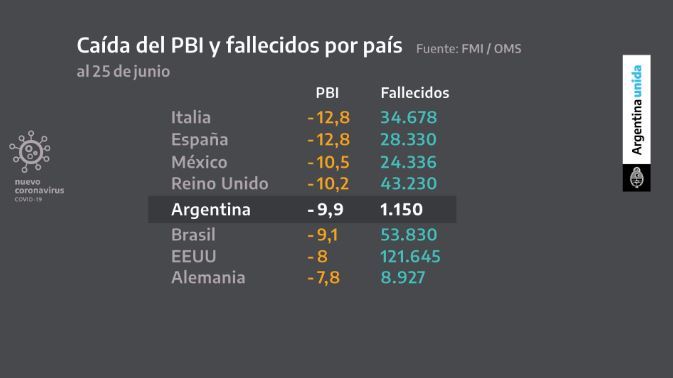Viewport: 673px width, 378px height.
Task: Click the España country label
Action: coord(200,140)
